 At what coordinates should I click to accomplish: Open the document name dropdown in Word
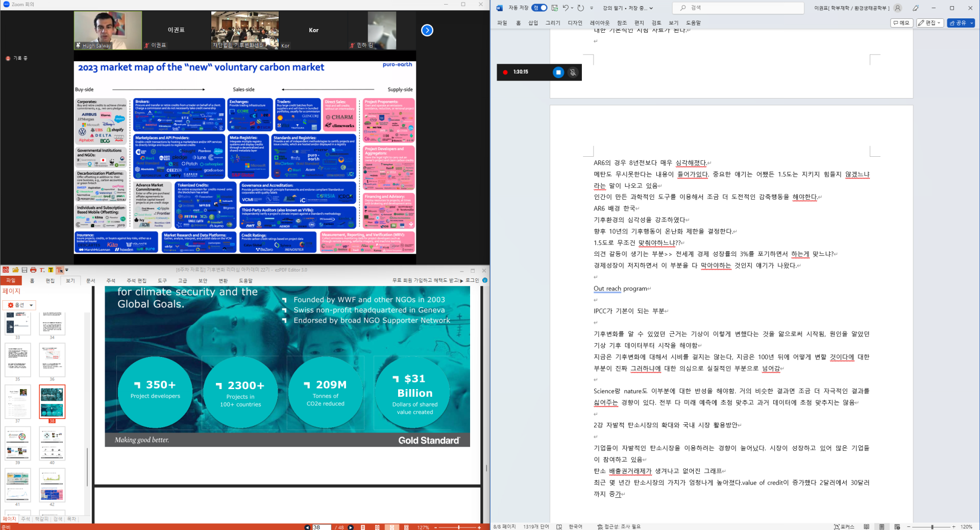pyautogui.click(x=651, y=8)
